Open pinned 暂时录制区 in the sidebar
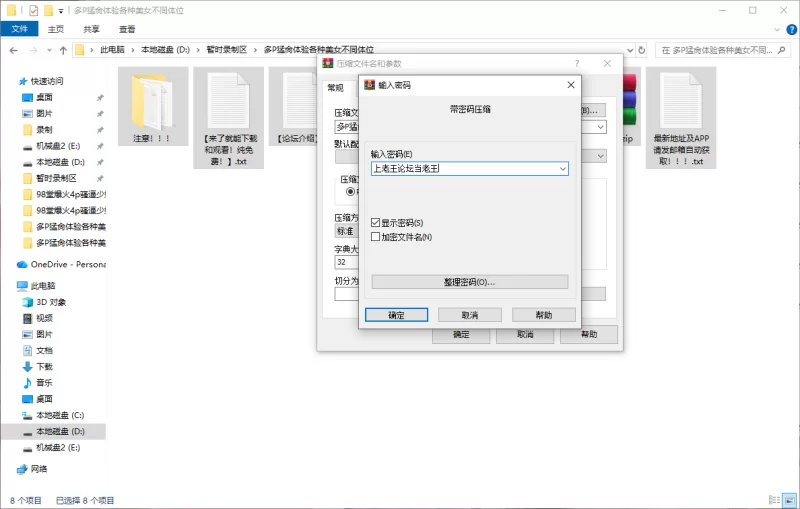The width and height of the screenshot is (800, 509). 56,178
